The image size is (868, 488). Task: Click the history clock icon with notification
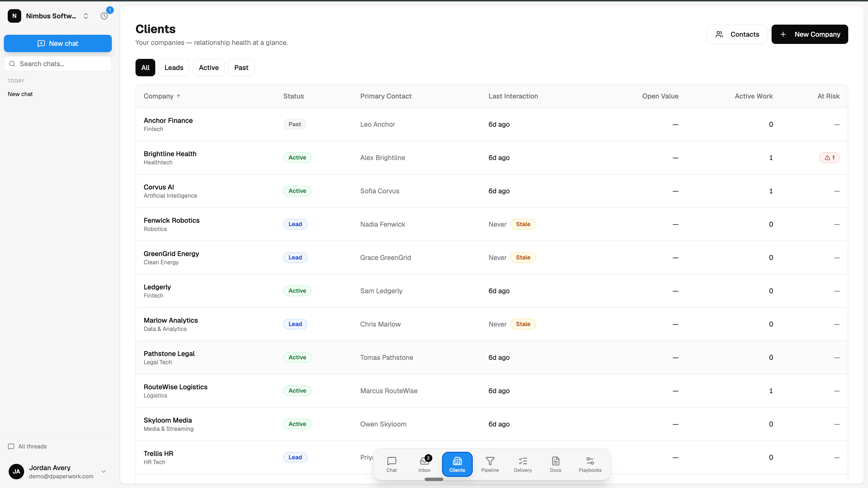104,16
